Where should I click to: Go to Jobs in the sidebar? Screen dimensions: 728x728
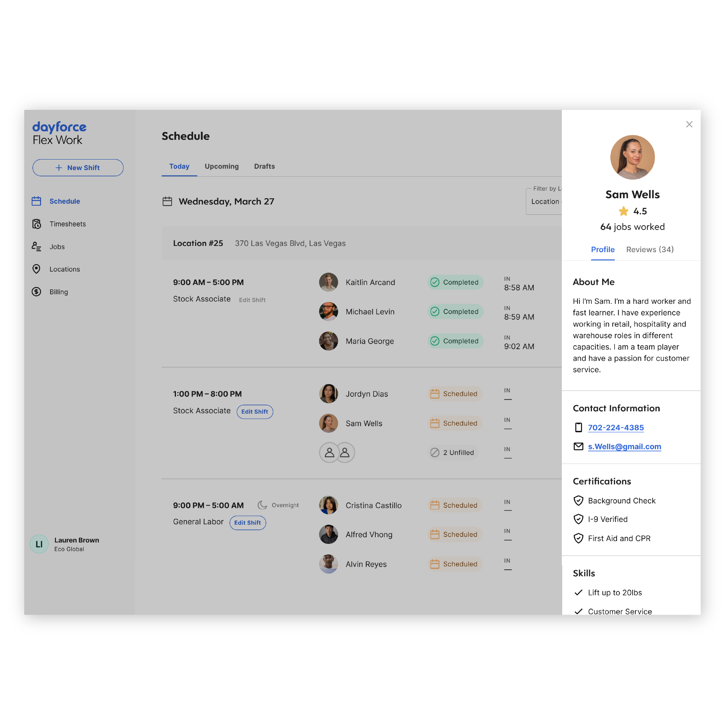click(x=57, y=247)
